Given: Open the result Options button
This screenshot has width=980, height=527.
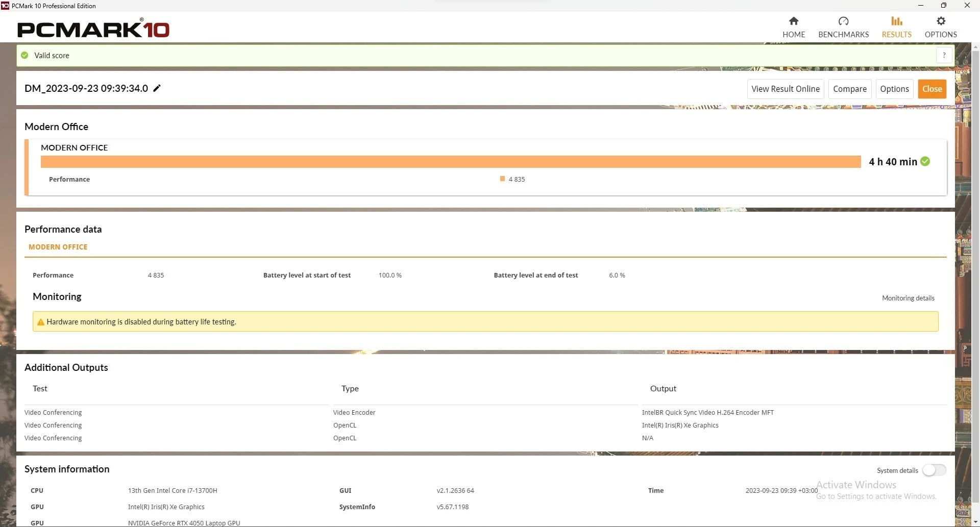Looking at the screenshot, I should click(x=894, y=89).
